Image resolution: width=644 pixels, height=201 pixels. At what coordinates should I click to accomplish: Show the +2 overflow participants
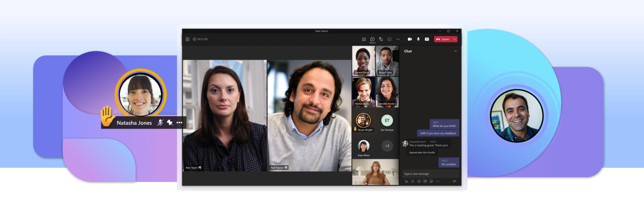coord(387,146)
